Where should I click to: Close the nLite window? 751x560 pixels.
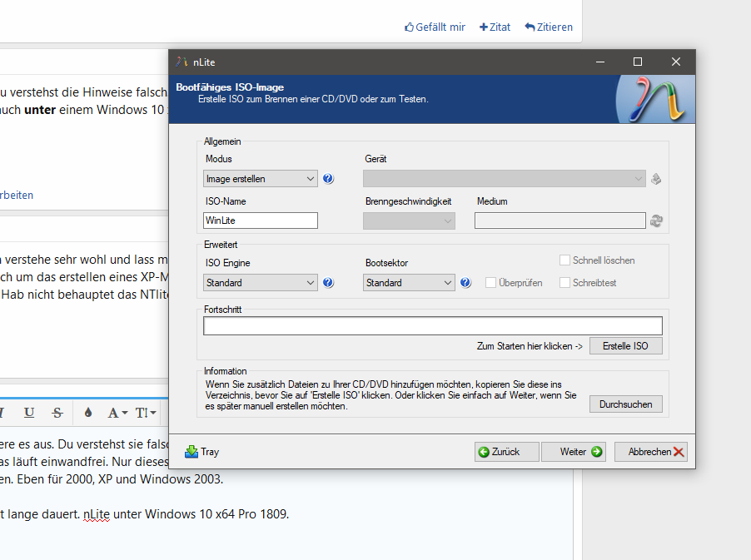pyautogui.click(x=676, y=62)
